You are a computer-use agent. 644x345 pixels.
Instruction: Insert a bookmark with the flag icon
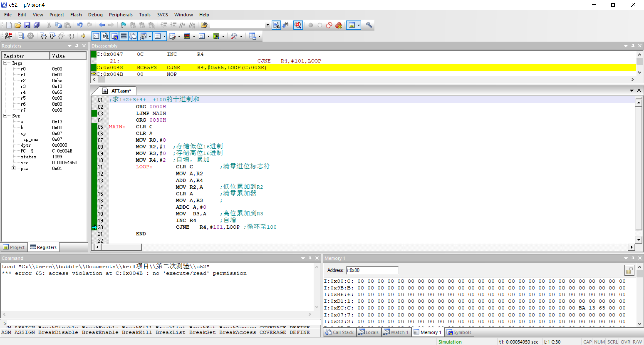123,25
